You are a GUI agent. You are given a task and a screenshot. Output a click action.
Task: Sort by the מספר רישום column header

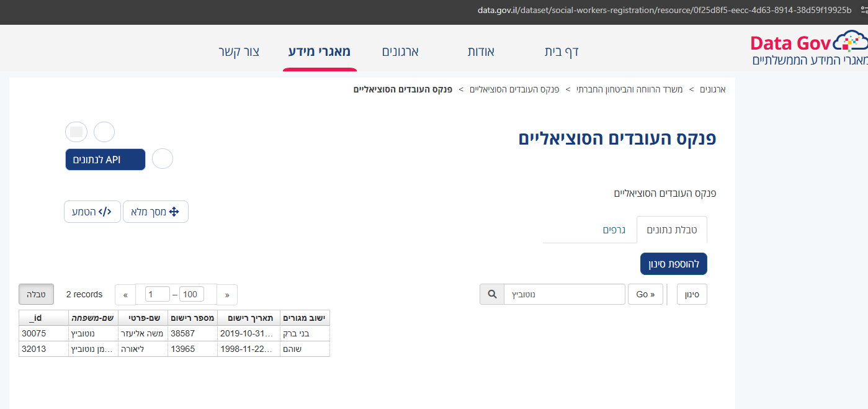click(x=193, y=318)
